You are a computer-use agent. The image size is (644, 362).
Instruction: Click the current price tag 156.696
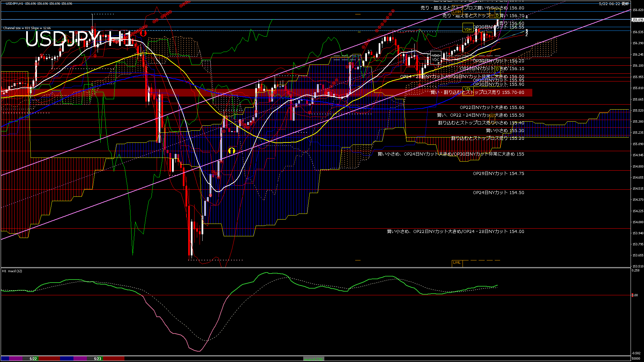point(637,20)
